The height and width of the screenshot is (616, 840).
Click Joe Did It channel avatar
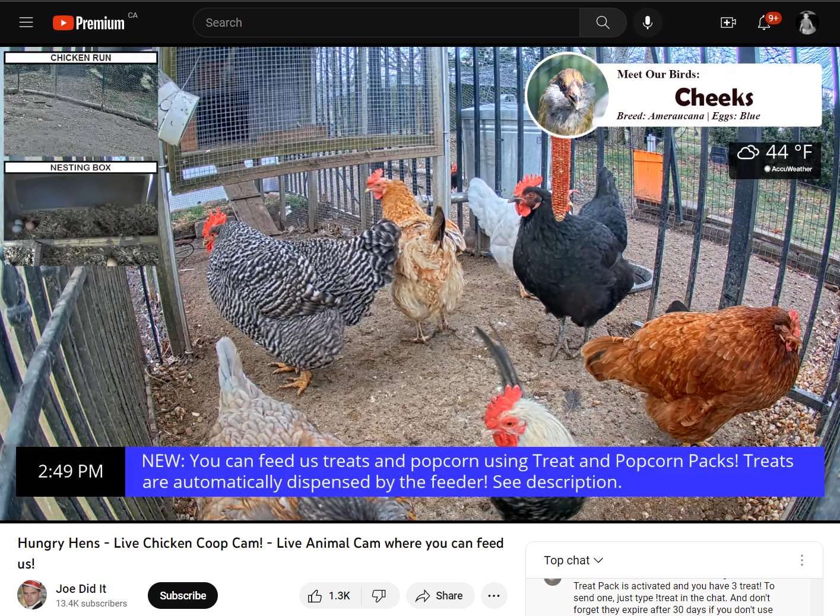coord(32,595)
